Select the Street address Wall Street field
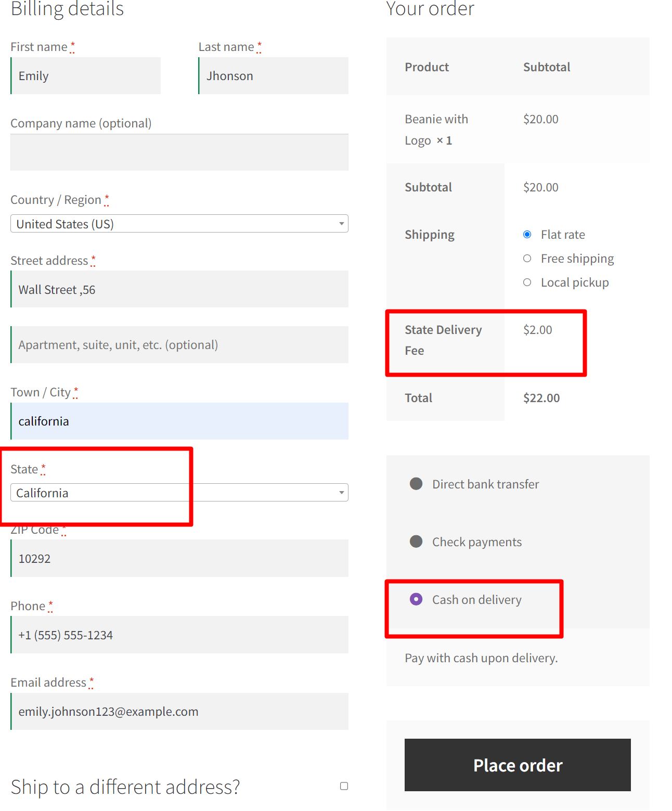 tap(179, 289)
